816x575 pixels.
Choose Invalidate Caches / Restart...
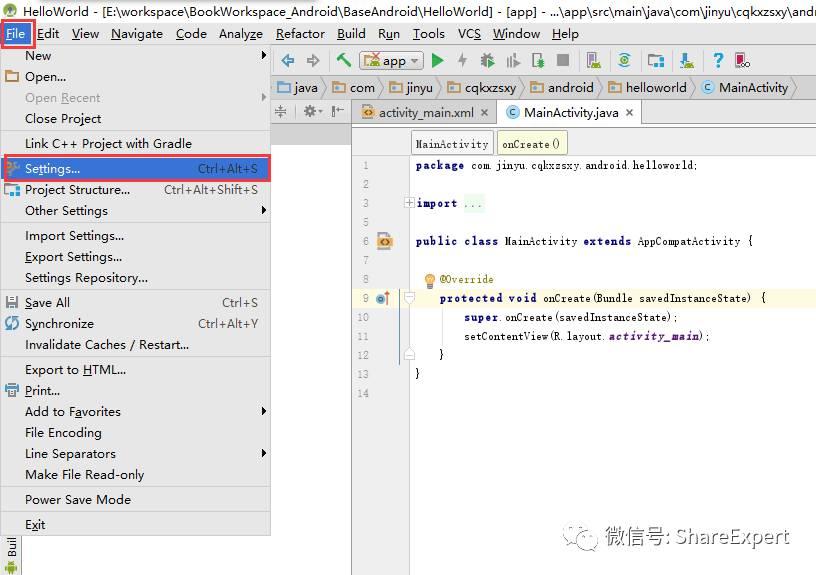[107, 345]
